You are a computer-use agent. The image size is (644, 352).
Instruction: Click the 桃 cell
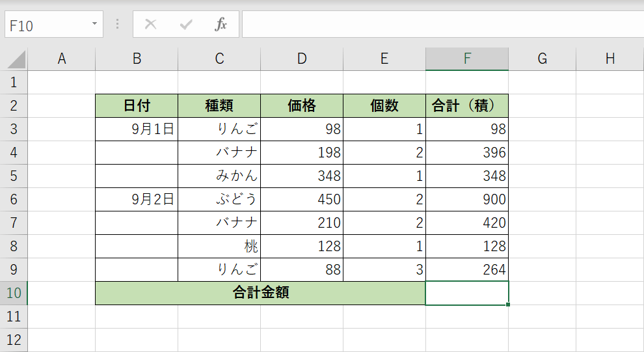click(x=219, y=247)
